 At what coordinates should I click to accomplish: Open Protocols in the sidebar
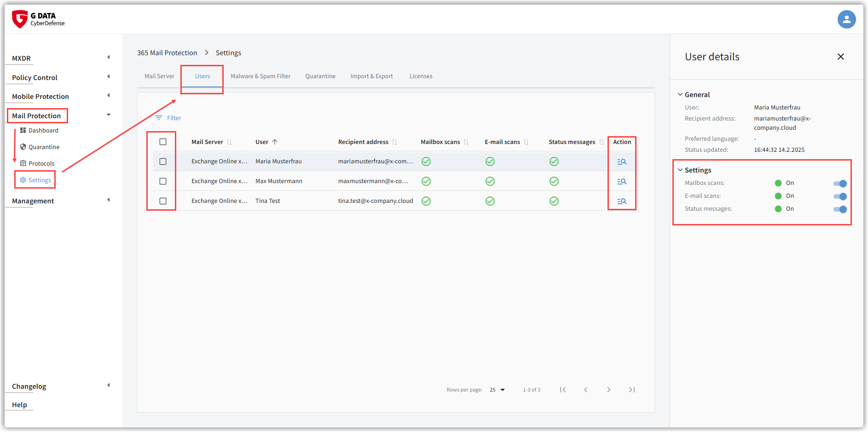pos(41,163)
